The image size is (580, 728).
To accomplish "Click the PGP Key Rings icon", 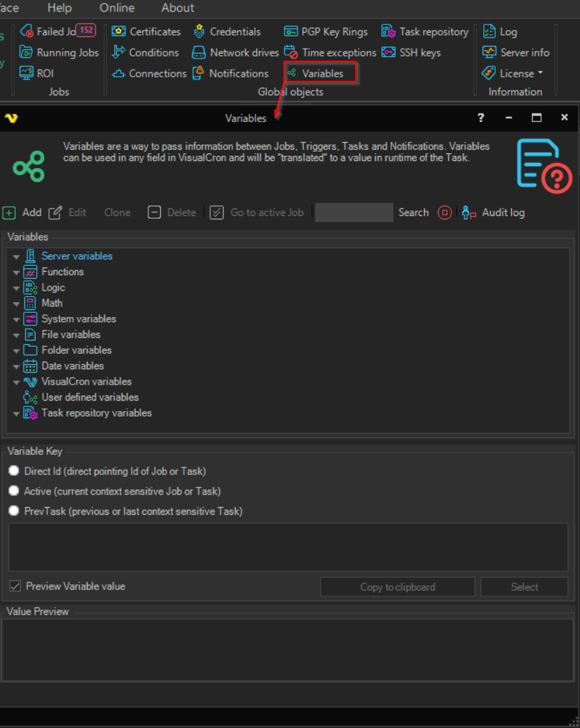I will pyautogui.click(x=291, y=31).
